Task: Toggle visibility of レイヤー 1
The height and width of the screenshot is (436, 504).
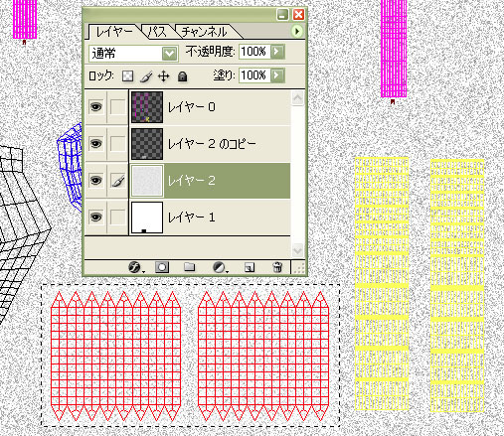Action: click(x=96, y=218)
